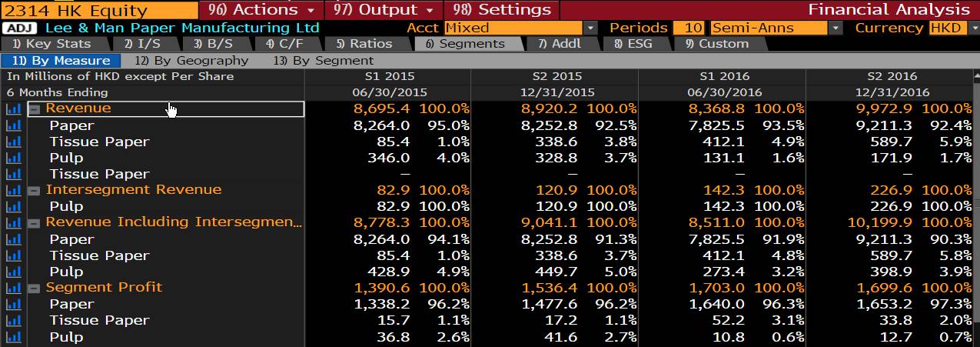This screenshot has width=980, height=347.
Task: Click the Revenue value 9,972.9
Action: (884, 108)
